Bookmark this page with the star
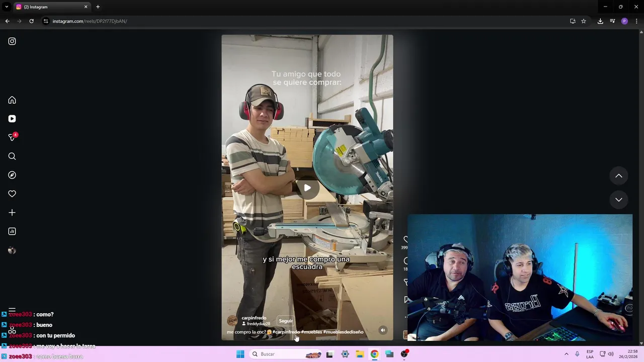 coord(584,21)
